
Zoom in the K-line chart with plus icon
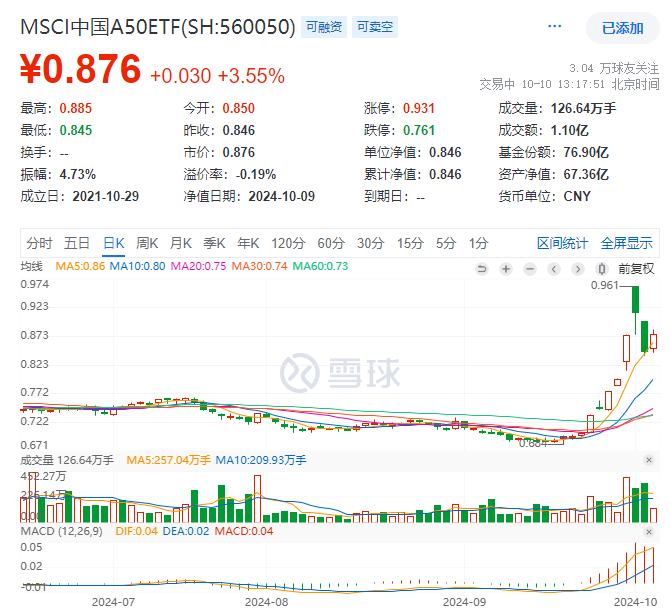[506, 269]
